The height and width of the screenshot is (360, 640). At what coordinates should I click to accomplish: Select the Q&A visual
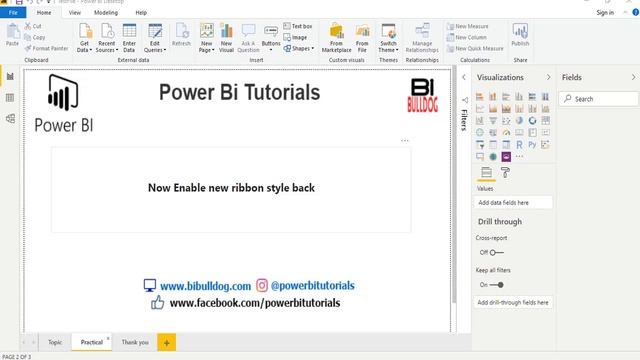pos(480,156)
